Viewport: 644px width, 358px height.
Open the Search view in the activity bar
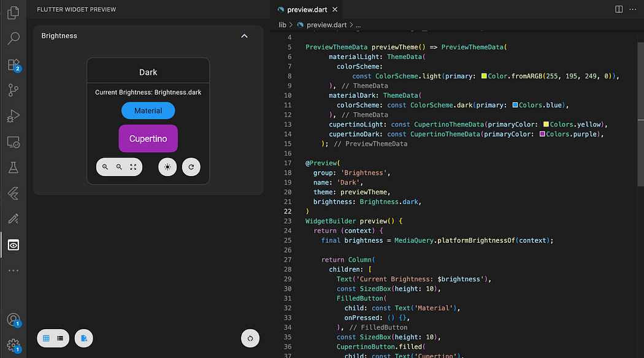pos(13,38)
